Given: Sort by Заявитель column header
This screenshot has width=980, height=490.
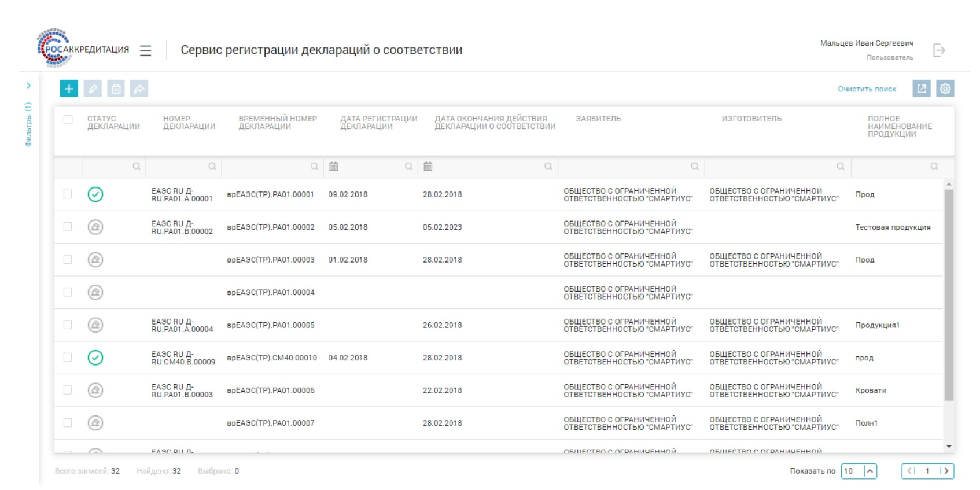Looking at the screenshot, I should 598,119.
